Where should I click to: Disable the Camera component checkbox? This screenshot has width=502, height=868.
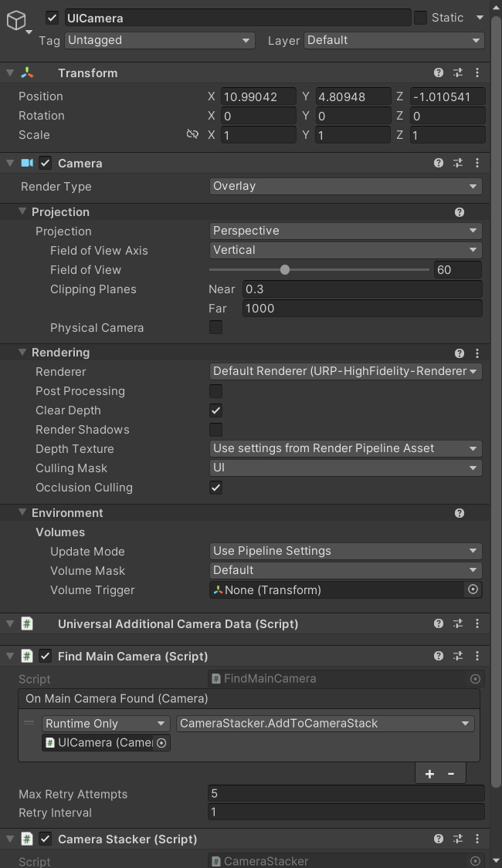[46, 163]
